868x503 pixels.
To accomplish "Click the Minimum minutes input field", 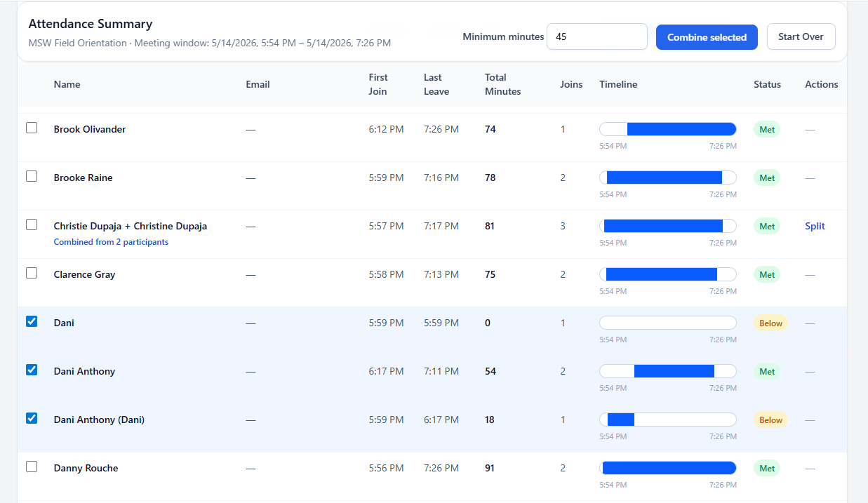I will 596,36.
